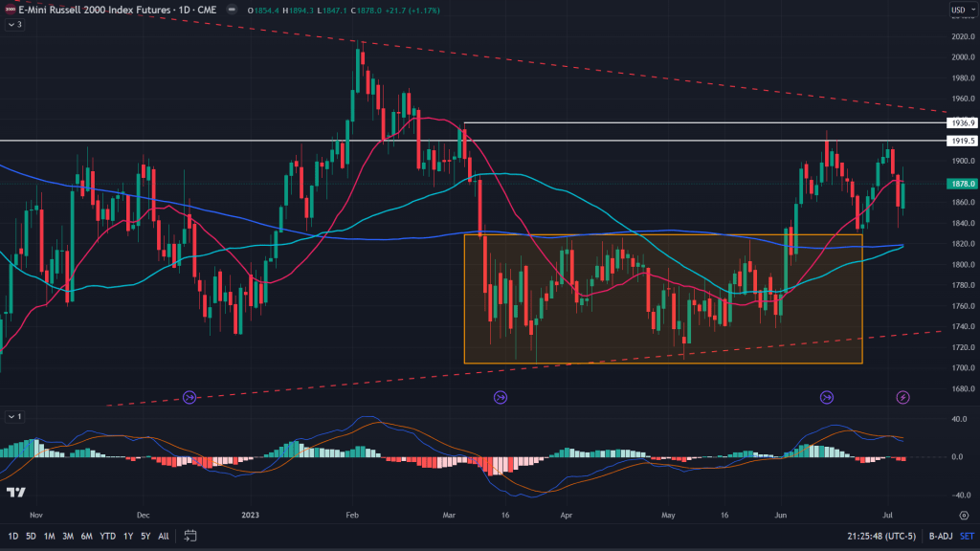Viewport: 980px width, 551px height.
Task: Expand the main chart's 3 indicators legend
Action: point(14,24)
